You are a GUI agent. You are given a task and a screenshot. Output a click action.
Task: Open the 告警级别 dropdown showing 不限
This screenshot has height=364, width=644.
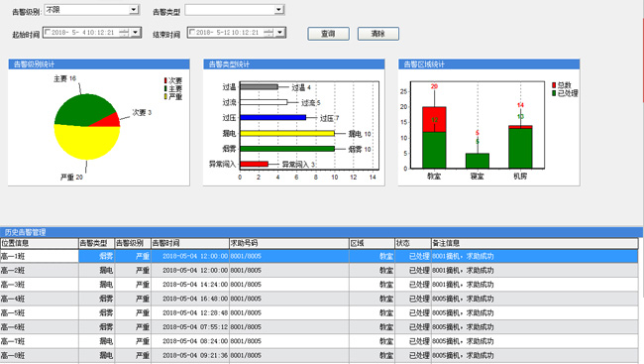tap(91, 10)
